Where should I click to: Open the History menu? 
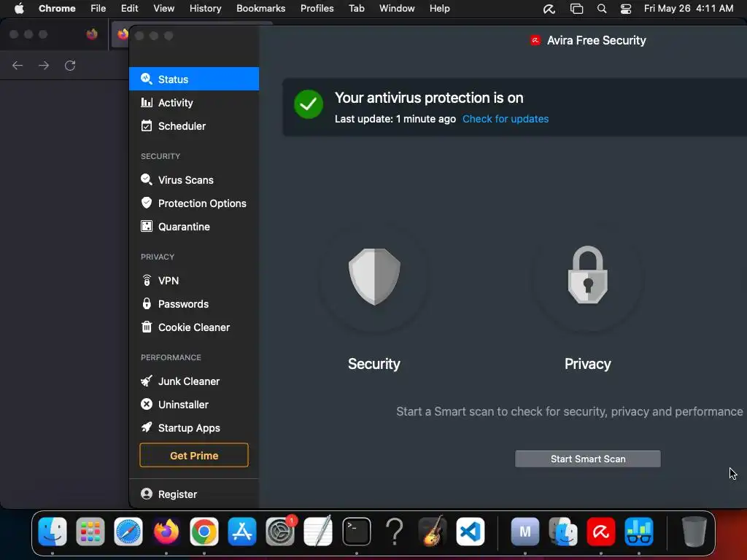[205, 9]
